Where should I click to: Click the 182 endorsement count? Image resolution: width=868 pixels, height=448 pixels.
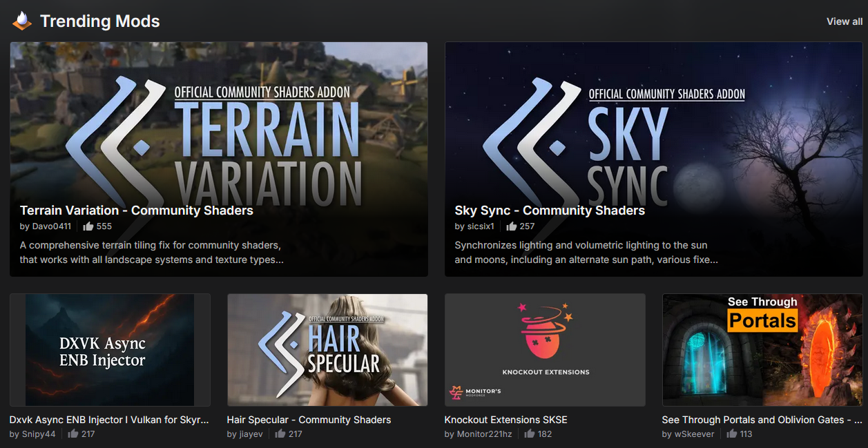pos(545,434)
